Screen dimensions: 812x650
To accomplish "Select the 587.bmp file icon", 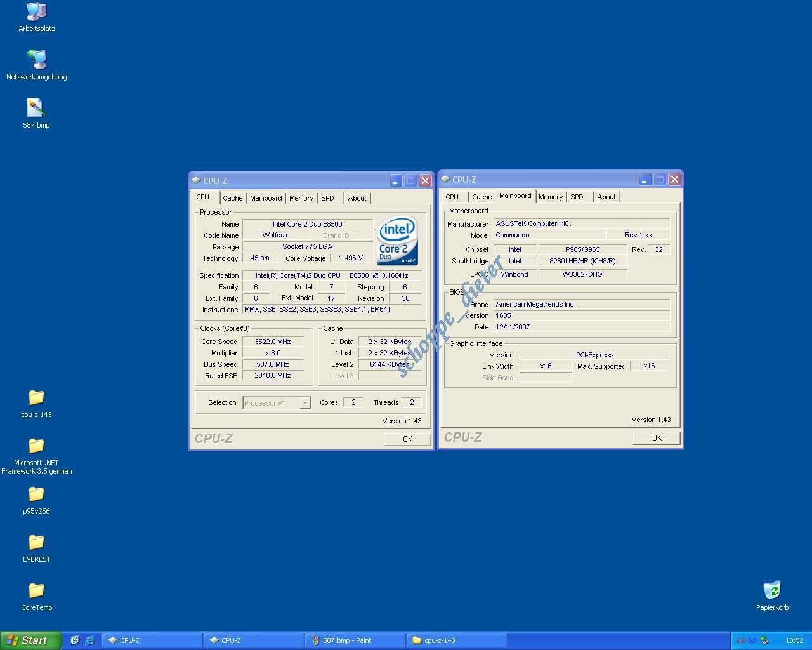I will (x=36, y=114).
